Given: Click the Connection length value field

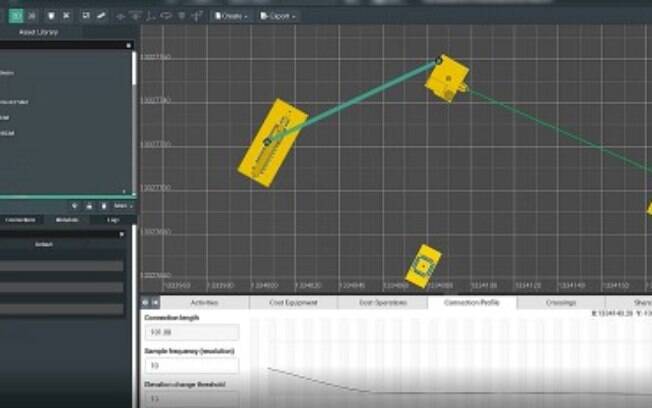Looking at the screenshot, I should [192, 332].
